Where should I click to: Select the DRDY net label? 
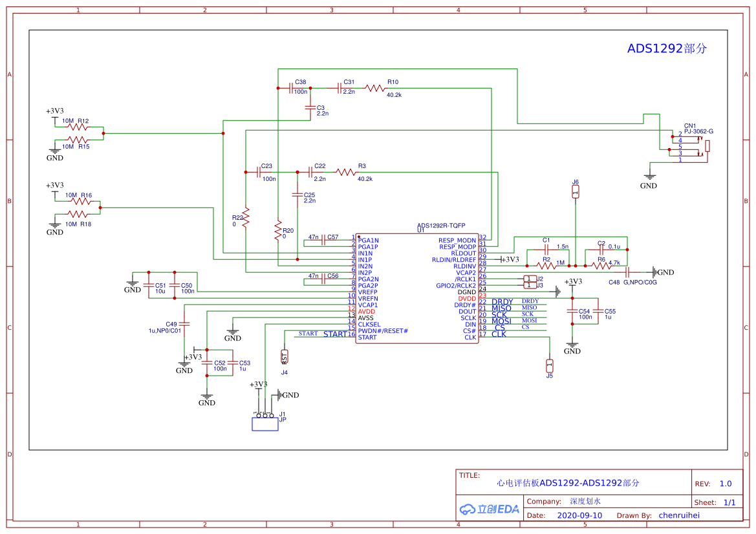(x=502, y=302)
